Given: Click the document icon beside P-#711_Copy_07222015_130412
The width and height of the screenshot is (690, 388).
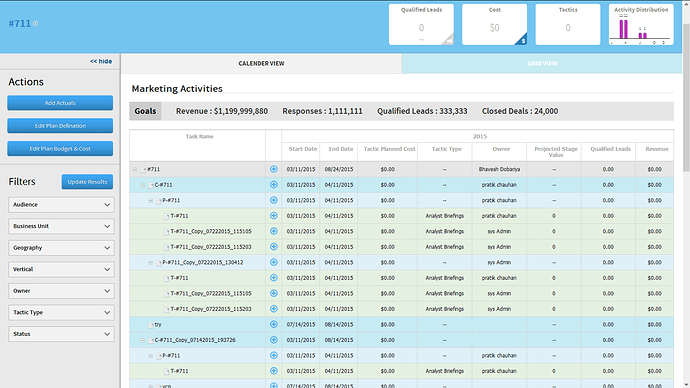Looking at the screenshot, I should [x=159, y=263].
